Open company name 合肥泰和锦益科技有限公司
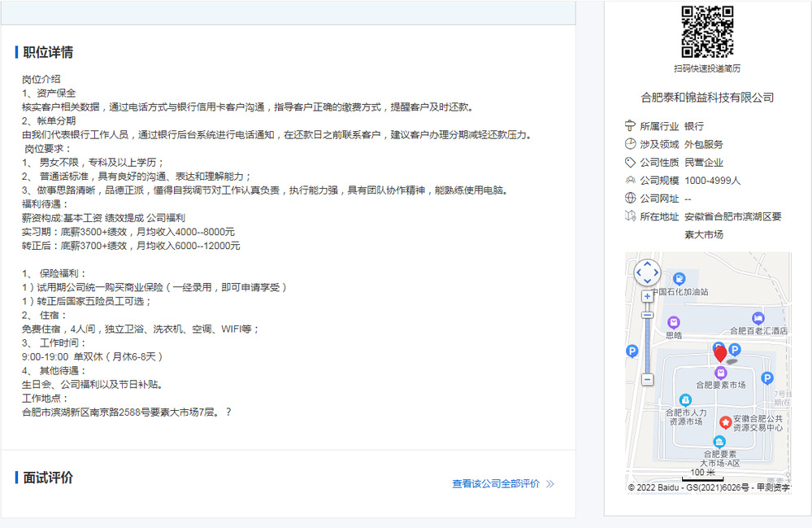The height and width of the screenshot is (528, 812). [707, 98]
